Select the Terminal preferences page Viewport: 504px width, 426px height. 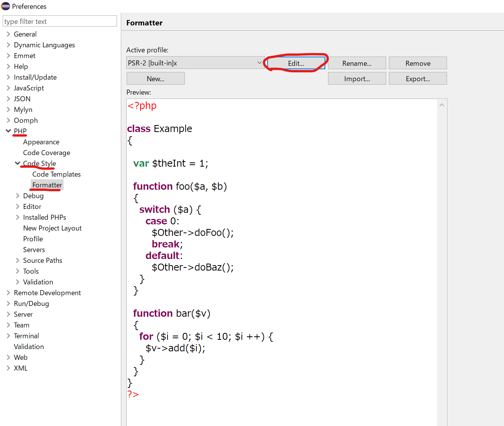click(x=26, y=336)
